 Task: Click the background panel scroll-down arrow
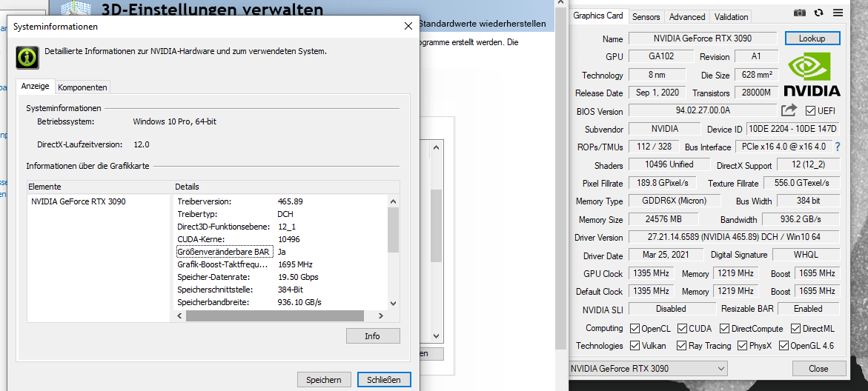[x=436, y=335]
